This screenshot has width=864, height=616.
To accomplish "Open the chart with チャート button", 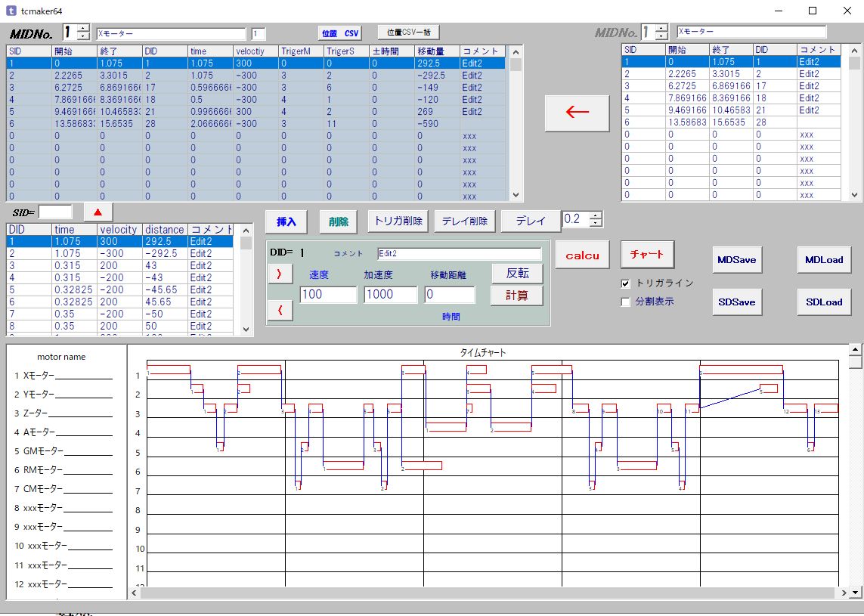I will pos(646,255).
